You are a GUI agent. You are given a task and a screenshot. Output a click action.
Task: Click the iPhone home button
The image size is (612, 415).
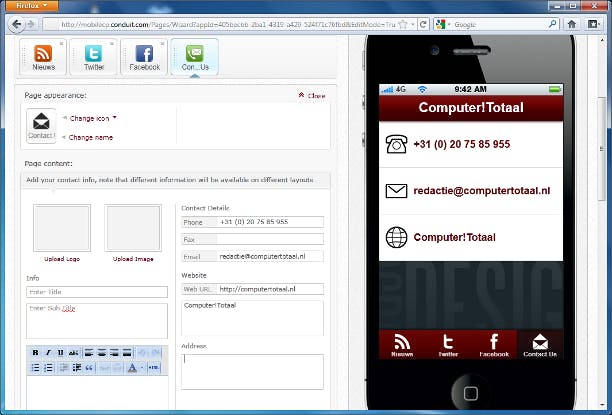point(470,393)
